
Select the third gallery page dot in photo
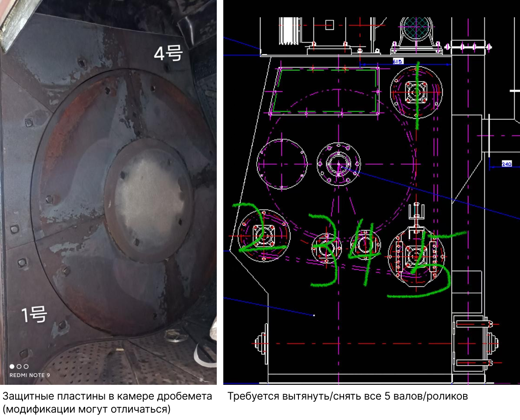click(26, 366)
